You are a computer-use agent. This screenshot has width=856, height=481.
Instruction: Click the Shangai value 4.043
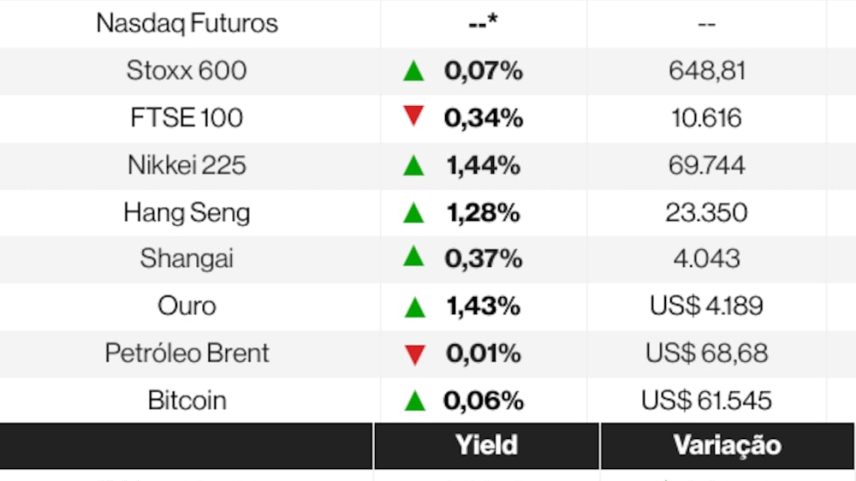(x=706, y=259)
